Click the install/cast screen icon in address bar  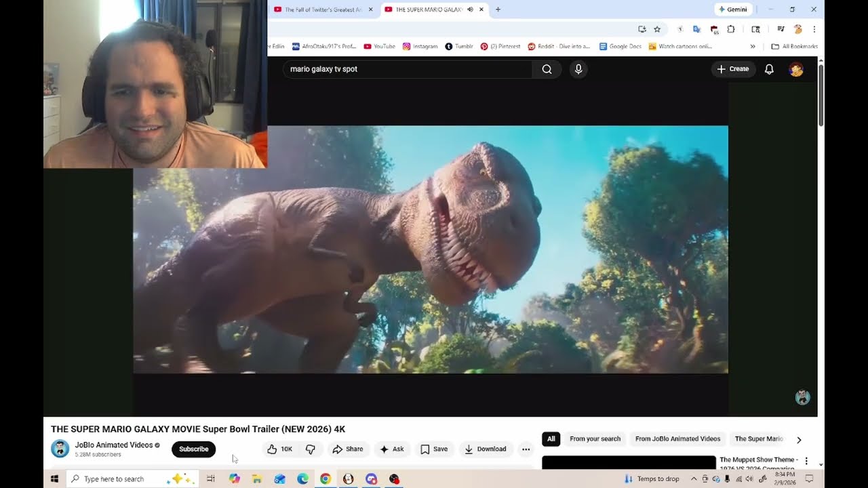(642, 29)
